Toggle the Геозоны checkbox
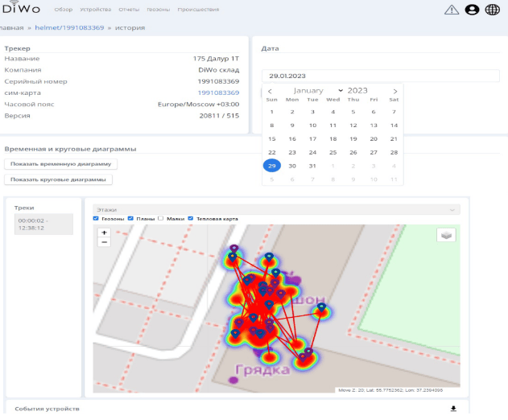 (97, 218)
